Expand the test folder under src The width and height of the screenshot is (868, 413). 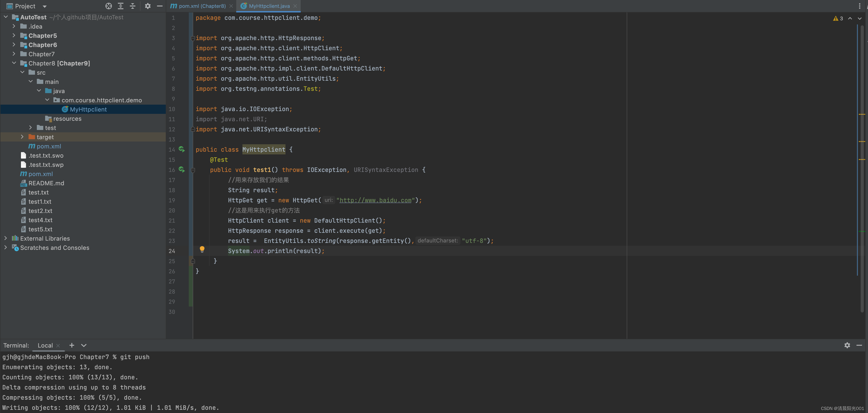[30, 127]
